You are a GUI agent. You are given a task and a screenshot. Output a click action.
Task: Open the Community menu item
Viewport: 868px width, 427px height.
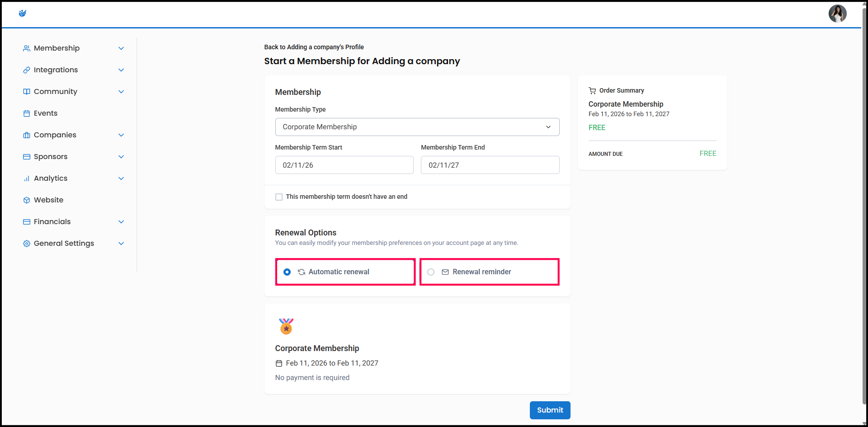[55, 92]
